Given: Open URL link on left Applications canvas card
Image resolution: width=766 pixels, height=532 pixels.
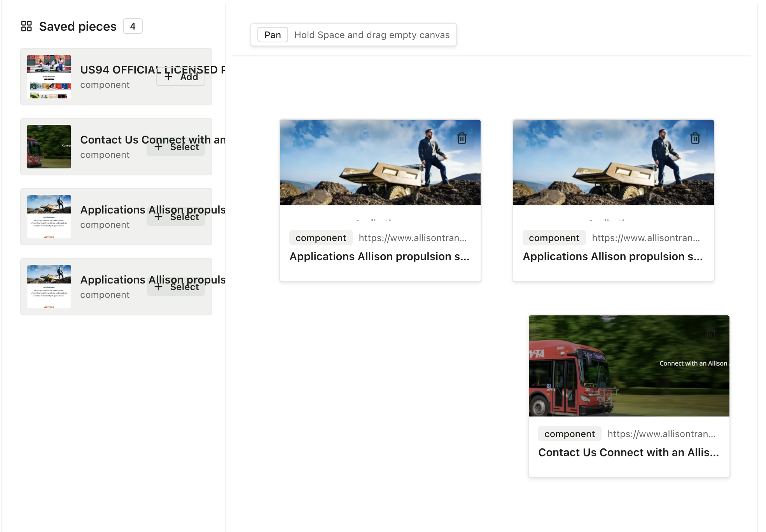Looking at the screenshot, I should click(x=413, y=238).
